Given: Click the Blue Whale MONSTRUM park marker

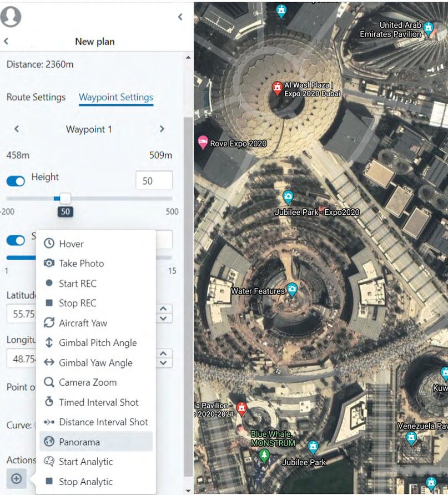Looking at the screenshot, I should (264, 456).
